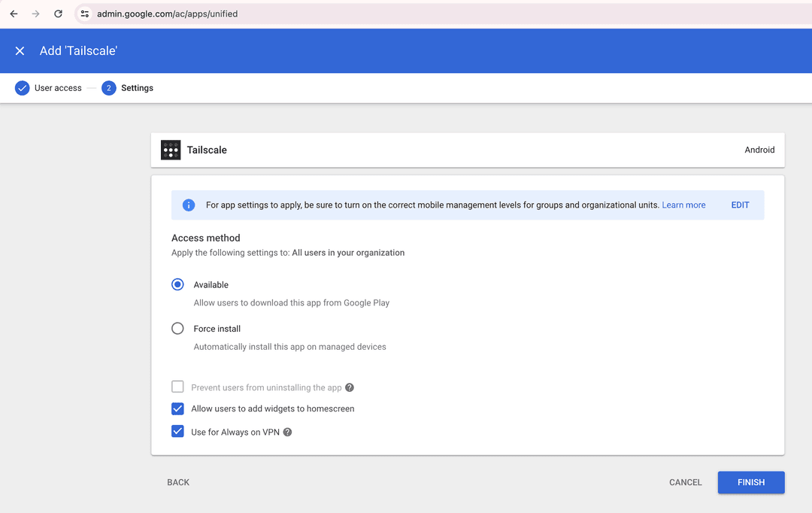The image size is (812, 513).
Task: Select the Force install option
Action: pos(177,328)
